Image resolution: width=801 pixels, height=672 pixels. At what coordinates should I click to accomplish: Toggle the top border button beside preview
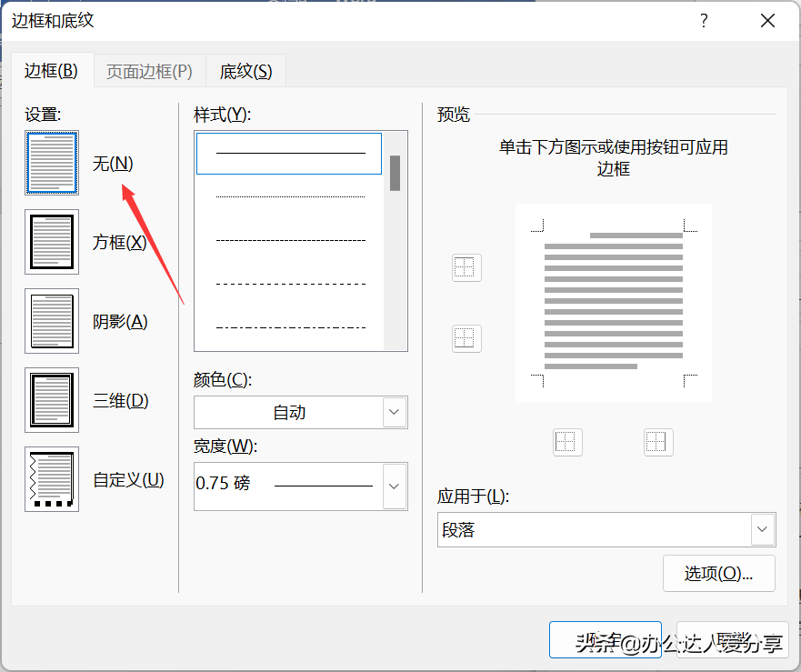466,267
